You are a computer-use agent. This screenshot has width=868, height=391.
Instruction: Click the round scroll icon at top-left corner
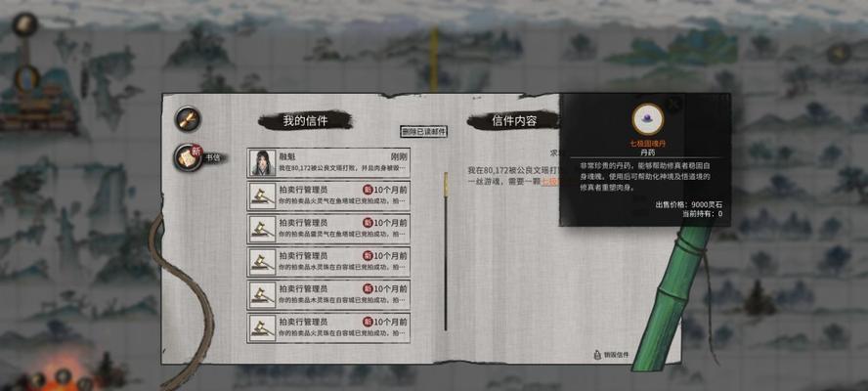tap(25, 24)
